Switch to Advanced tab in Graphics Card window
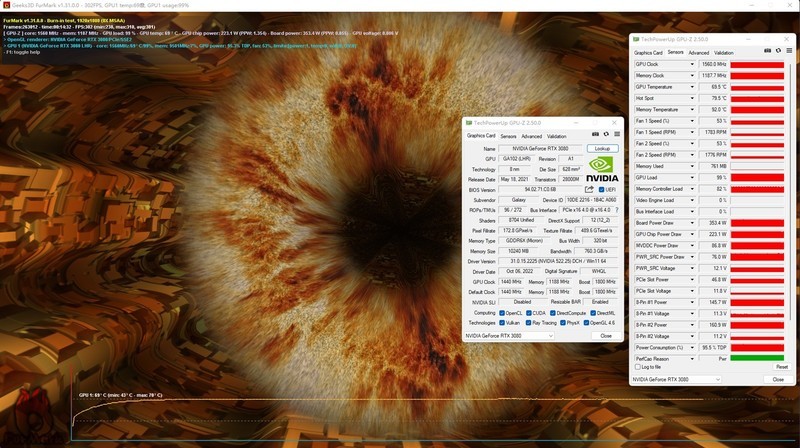The image size is (800, 448). 531,136
